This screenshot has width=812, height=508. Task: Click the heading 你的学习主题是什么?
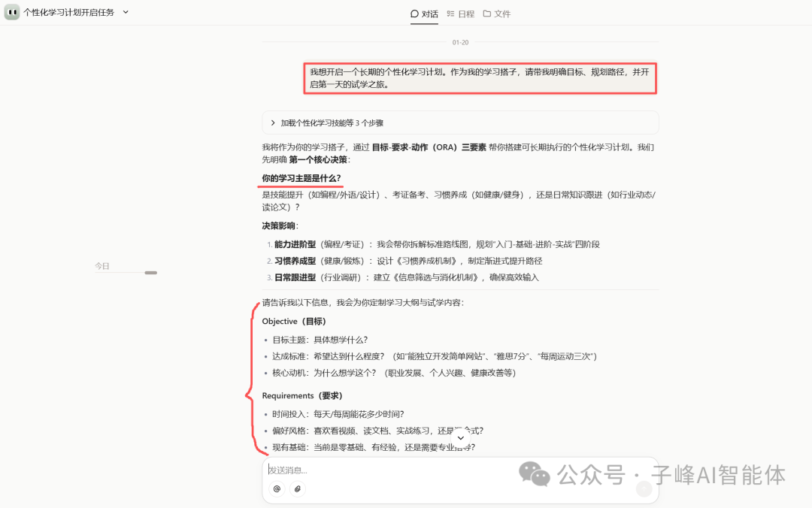pyautogui.click(x=301, y=178)
